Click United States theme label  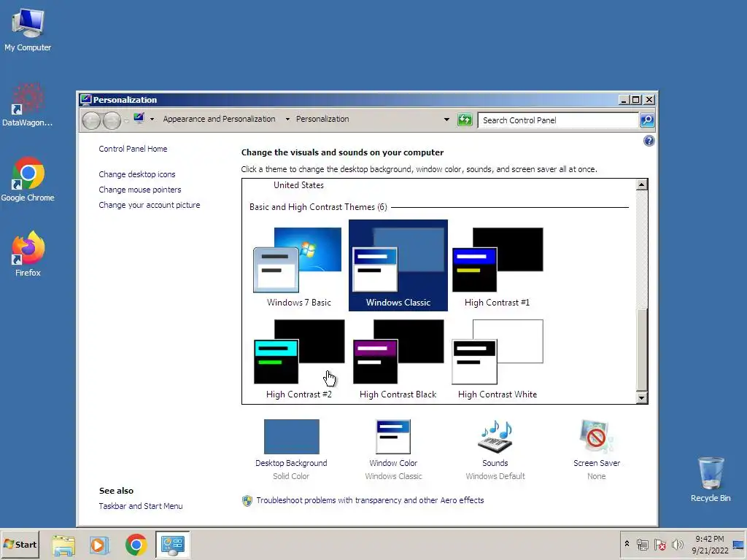click(x=298, y=184)
